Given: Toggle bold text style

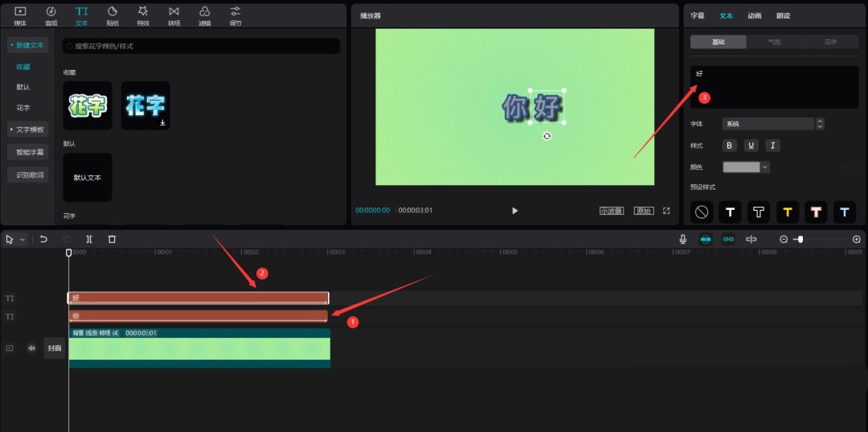Looking at the screenshot, I should coord(730,146).
